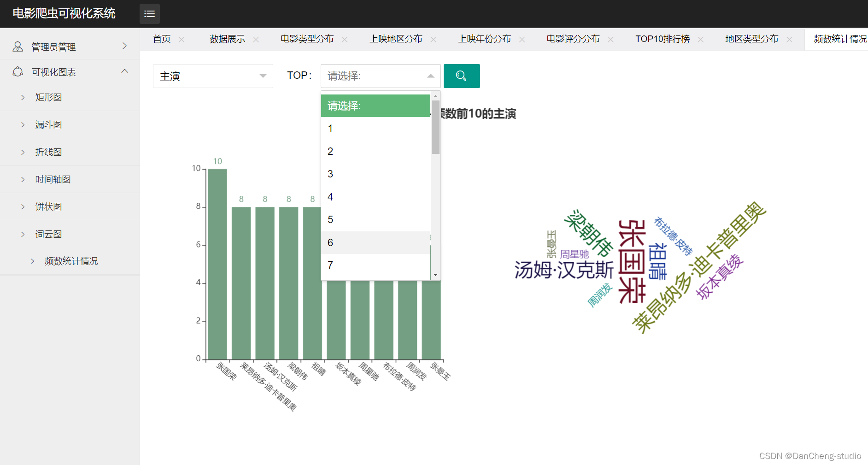Image resolution: width=868 pixels, height=465 pixels.
Task: Switch to the 上映地区分布 tab
Action: pyautogui.click(x=396, y=39)
